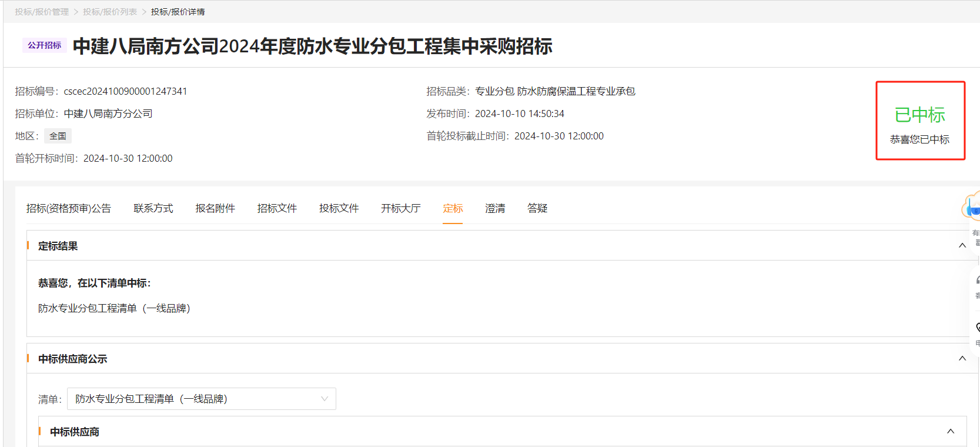Click tender number cscec2024100900001247341
Screen dimensions: 980x447
(x=125, y=91)
